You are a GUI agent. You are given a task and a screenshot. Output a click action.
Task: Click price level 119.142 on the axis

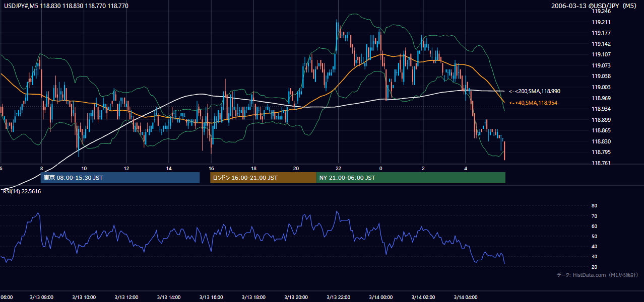[601, 44]
